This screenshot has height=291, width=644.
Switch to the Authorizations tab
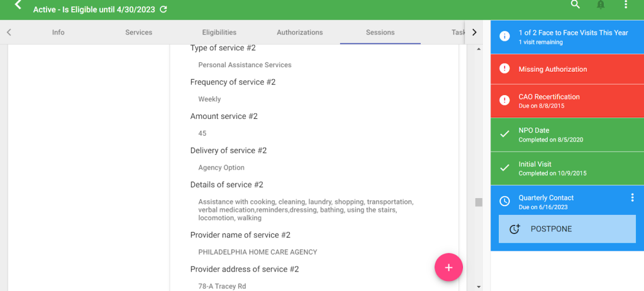299,32
